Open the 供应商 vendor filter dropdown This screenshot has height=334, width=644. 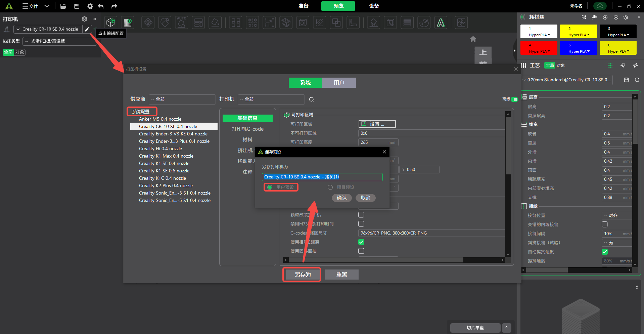[182, 99]
